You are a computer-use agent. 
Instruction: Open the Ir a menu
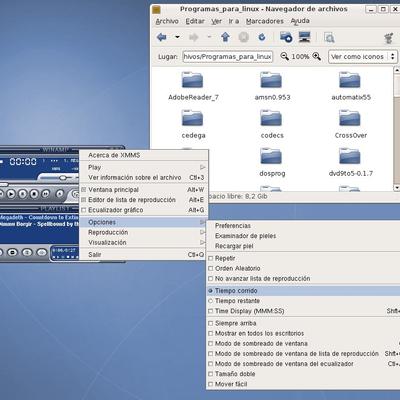[x=234, y=21]
